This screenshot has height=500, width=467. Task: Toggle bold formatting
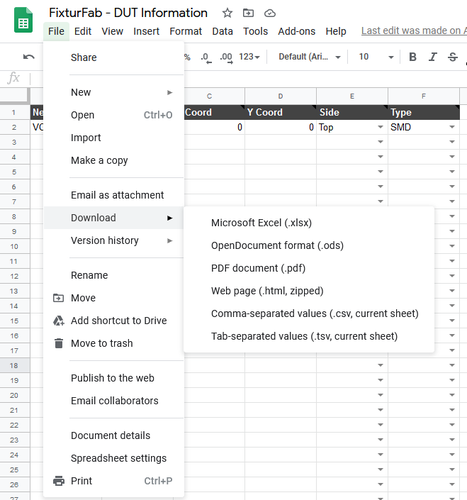(413, 57)
